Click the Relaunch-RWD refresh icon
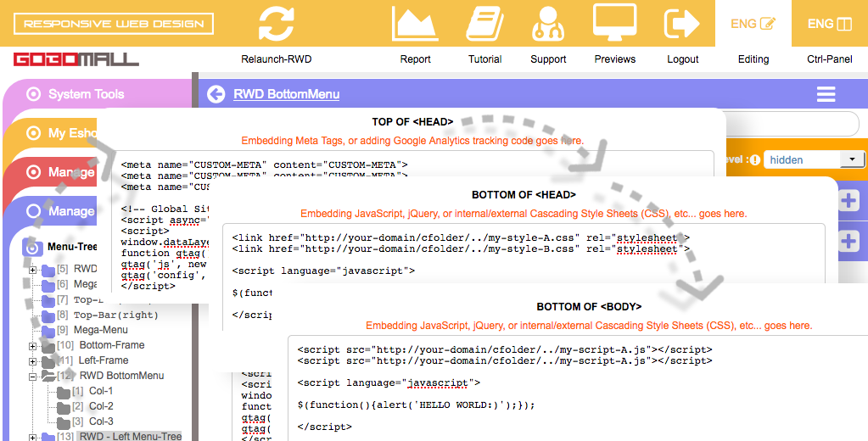The width and height of the screenshot is (868, 441). pos(277,24)
